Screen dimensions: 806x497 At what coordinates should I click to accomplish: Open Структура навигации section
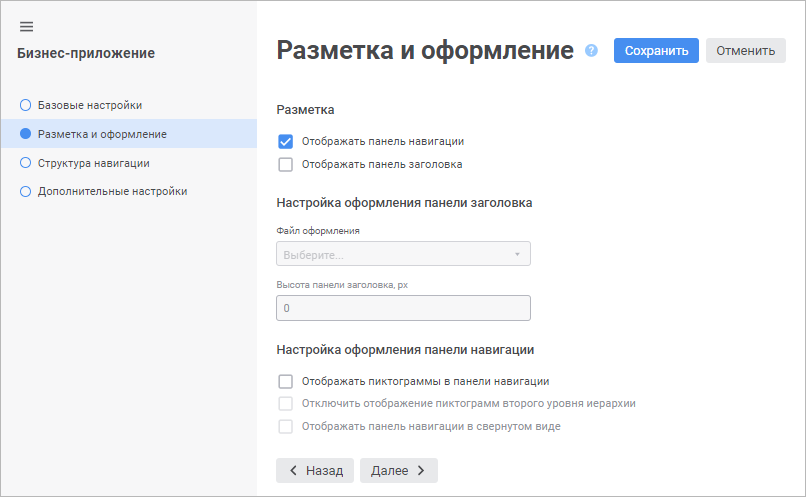coord(100,162)
